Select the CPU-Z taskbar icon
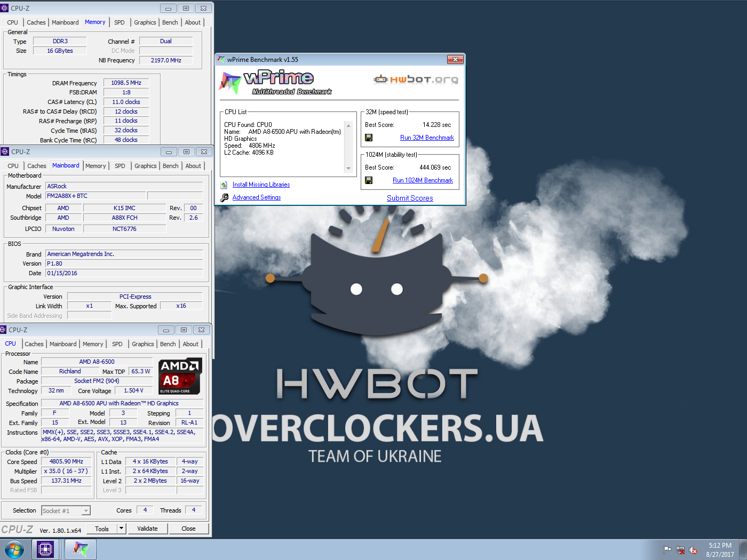 (x=45, y=549)
